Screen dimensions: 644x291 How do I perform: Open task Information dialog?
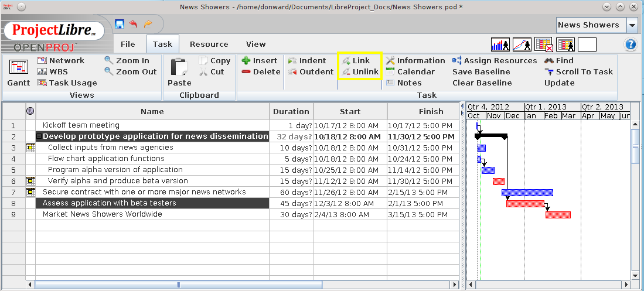coord(415,61)
